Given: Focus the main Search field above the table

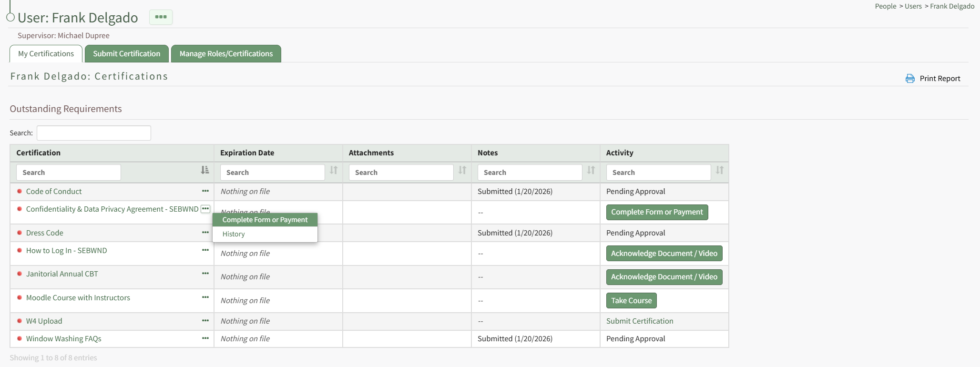Looking at the screenshot, I should click(x=94, y=133).
